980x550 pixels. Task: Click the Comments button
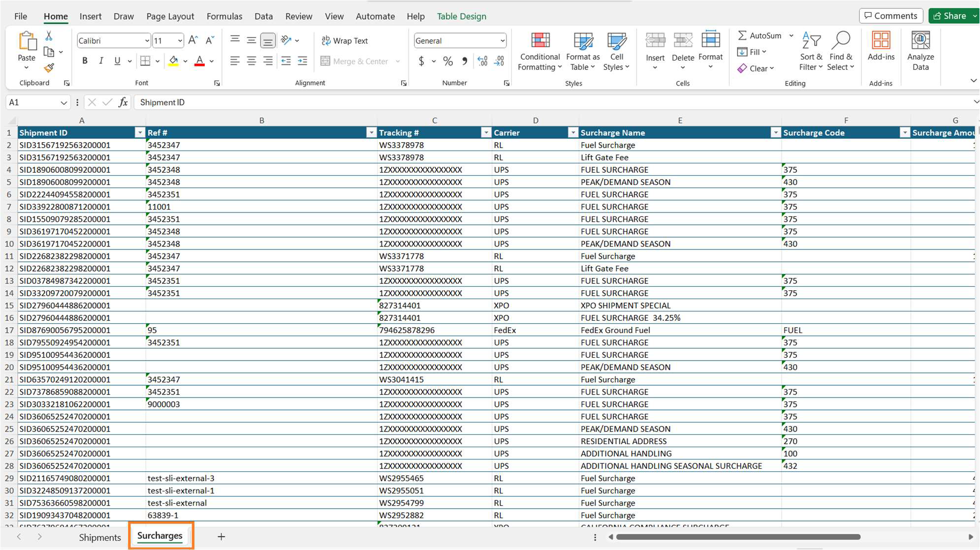point(890,16)
